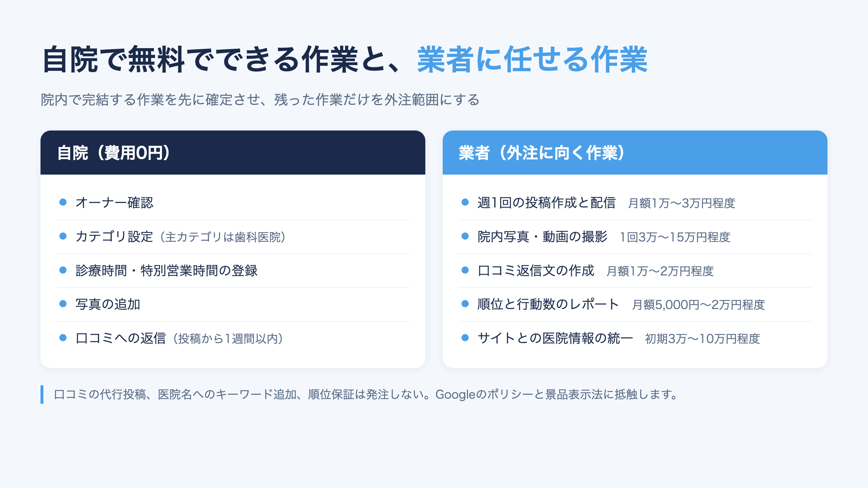Select 口コミ返信文の作成 item
The width and height of the screenshot is (868, 488).
click(635, 271)
